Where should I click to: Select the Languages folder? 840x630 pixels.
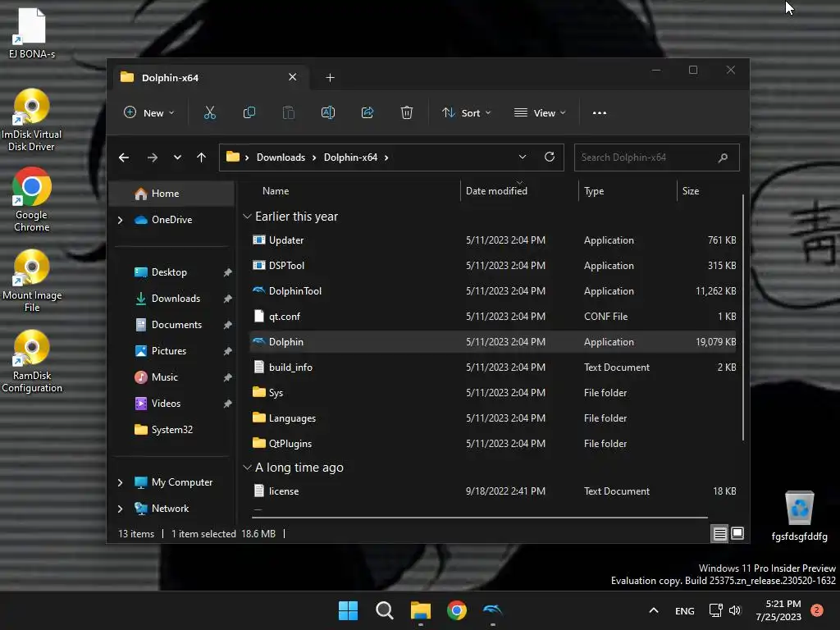[x=492, y=418]
